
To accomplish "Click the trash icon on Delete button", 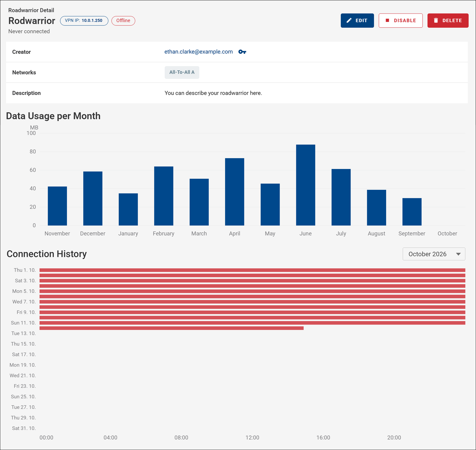I will [436, 20].
